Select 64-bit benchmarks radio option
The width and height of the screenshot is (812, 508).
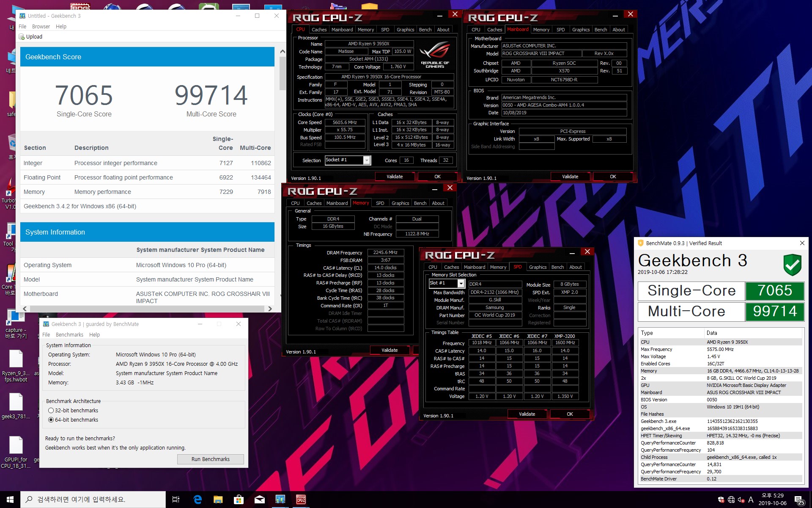(x=51, y=420)
